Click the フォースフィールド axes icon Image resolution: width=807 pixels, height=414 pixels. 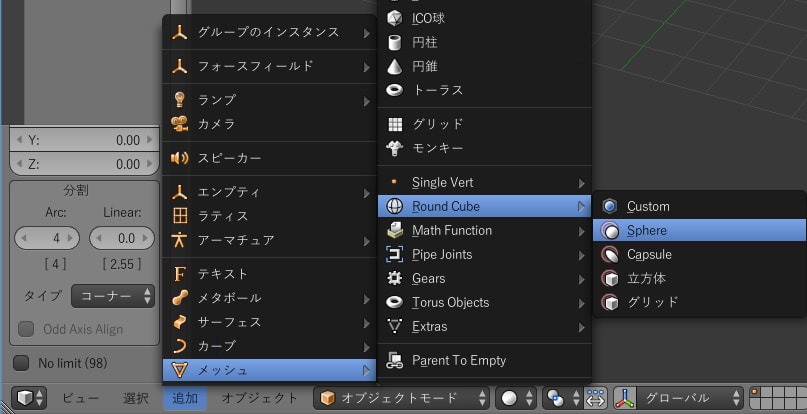180,66
